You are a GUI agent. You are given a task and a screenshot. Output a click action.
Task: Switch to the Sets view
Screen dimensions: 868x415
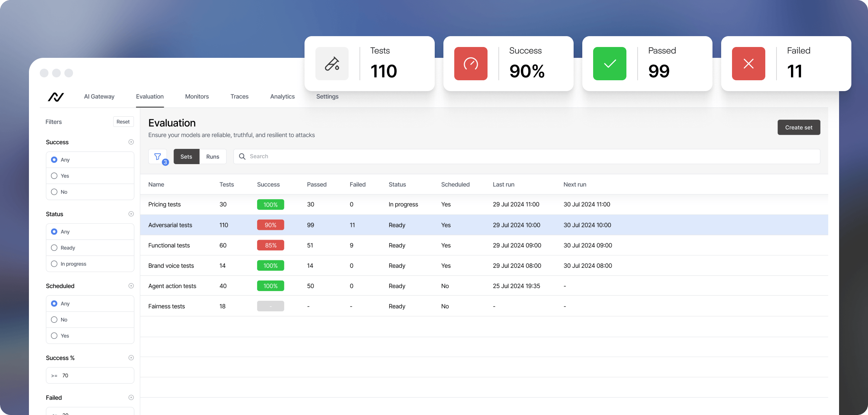coord(186,157)
